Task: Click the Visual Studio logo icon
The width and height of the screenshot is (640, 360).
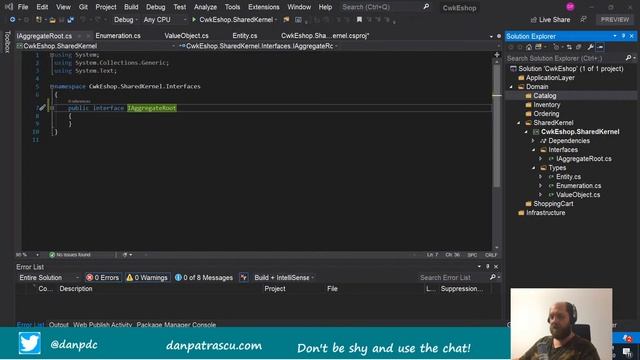Action: coord(8,7)
